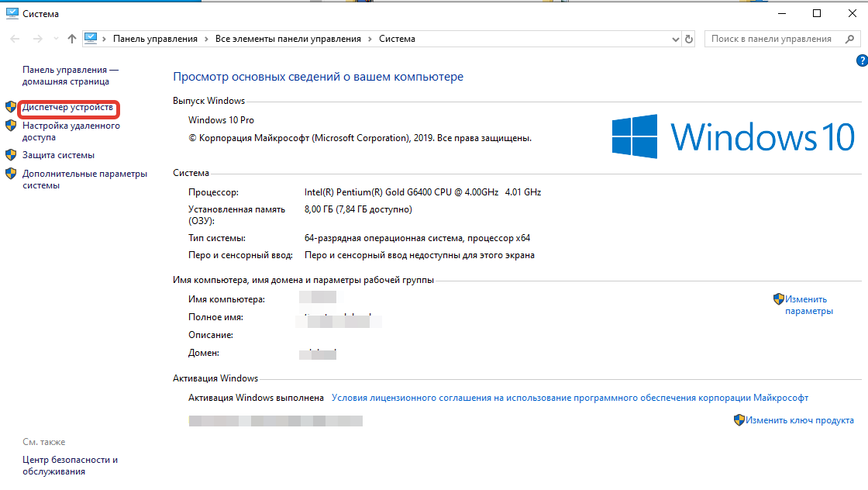Maximize the Система window

tap(817, 13)
